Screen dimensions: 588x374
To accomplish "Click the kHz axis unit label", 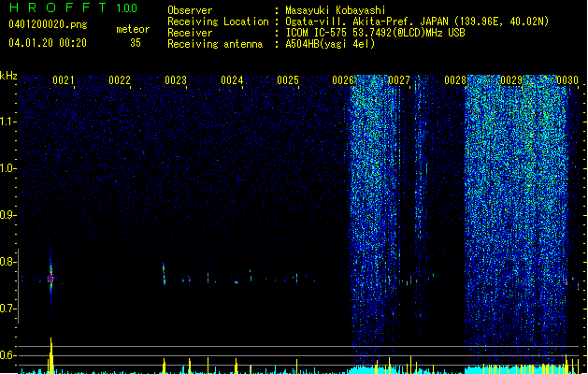I will coord(8,76).
